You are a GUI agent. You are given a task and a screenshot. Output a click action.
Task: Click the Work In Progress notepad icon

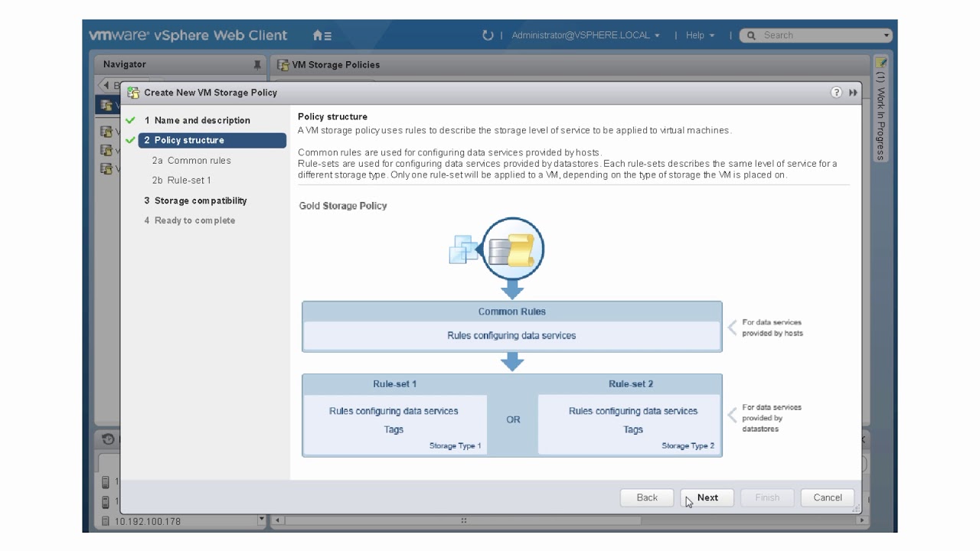coord(881,63)
